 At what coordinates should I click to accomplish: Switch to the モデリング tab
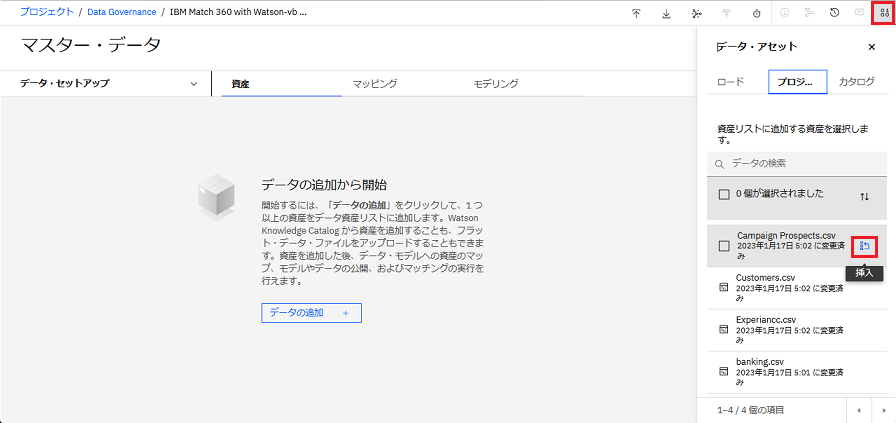click(x=523, y=84)
